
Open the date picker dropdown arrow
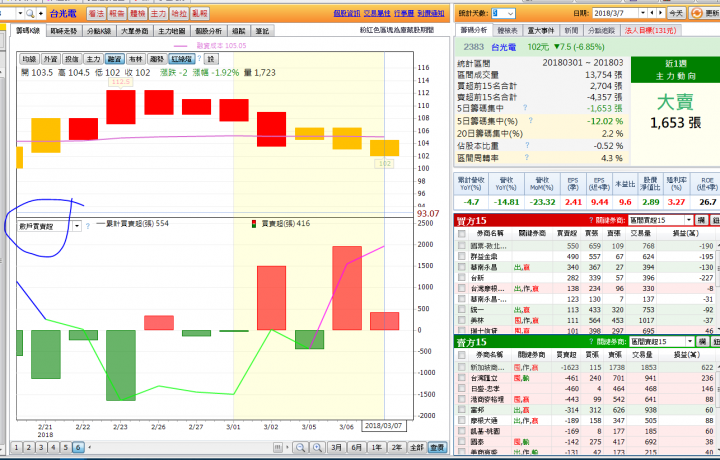click(x=643, y=13)
